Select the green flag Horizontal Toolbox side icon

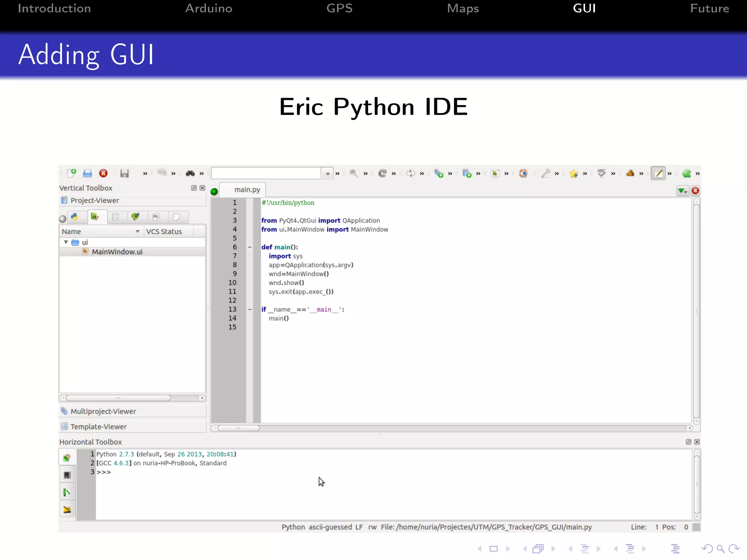click(x=67, y=493)
